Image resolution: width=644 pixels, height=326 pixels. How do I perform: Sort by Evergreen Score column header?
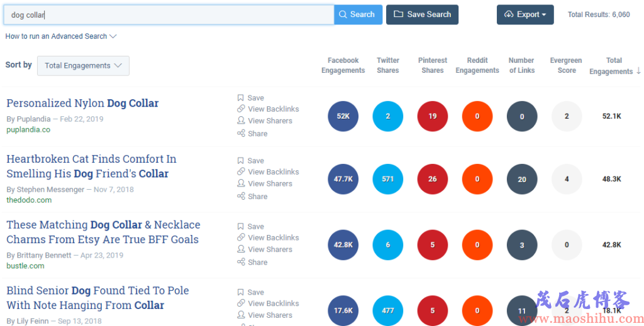(566, 65)
